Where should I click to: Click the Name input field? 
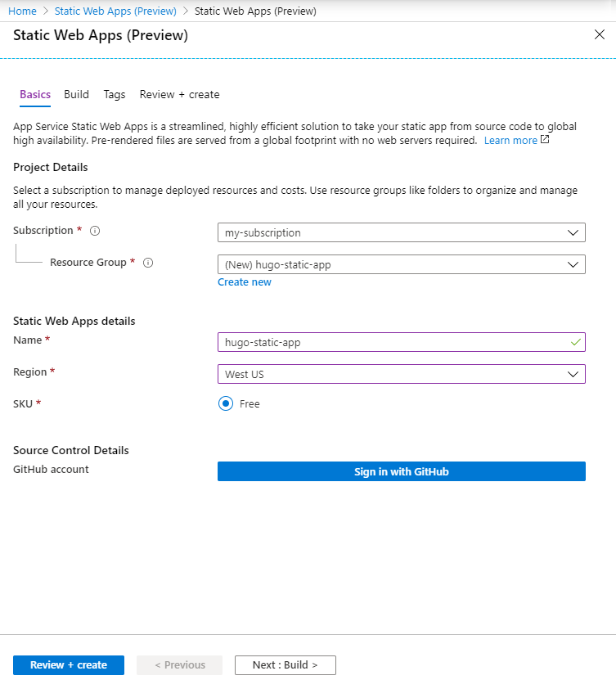(402, 342)
